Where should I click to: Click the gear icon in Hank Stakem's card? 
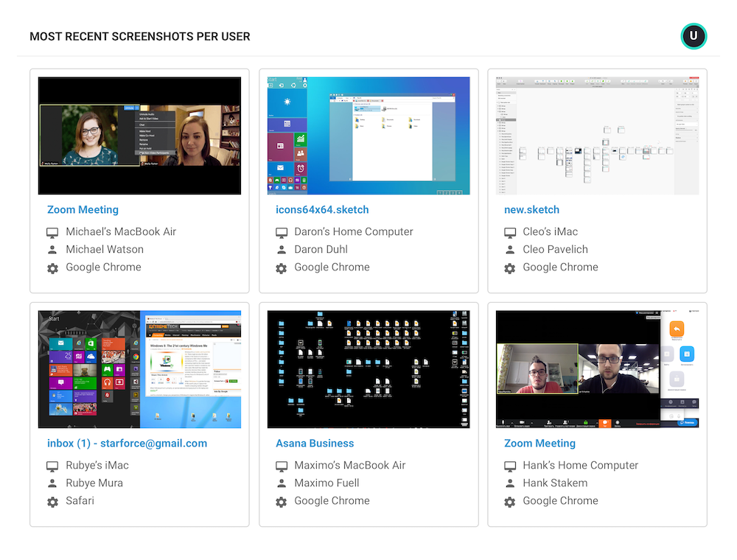point(509,502)
